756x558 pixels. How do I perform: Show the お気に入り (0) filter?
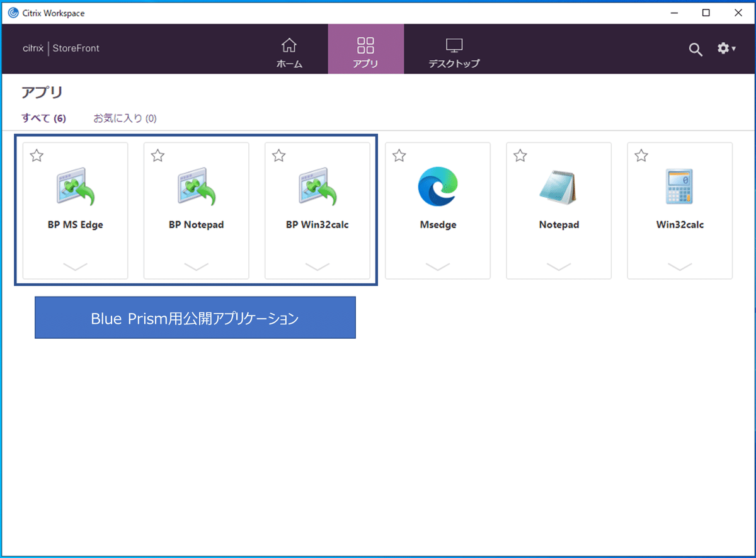point(125,118)
